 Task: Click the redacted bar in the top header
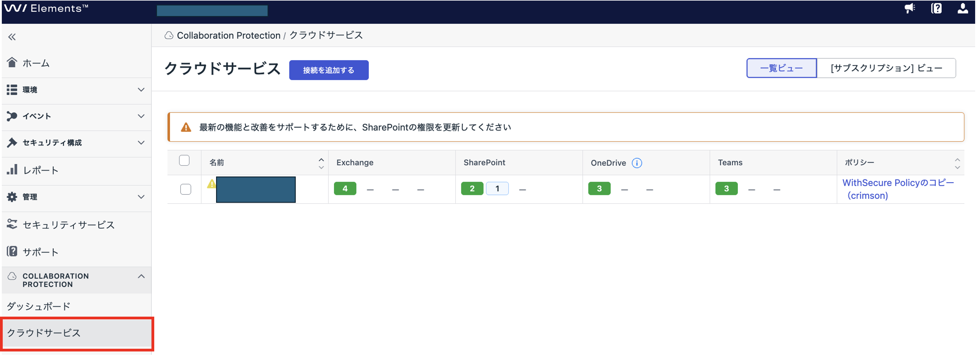tap(212, 11)
